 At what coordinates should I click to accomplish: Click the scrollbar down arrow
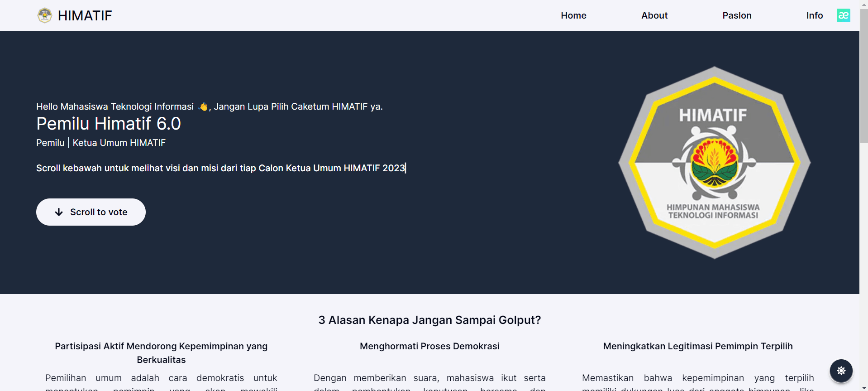pos(863,388)
